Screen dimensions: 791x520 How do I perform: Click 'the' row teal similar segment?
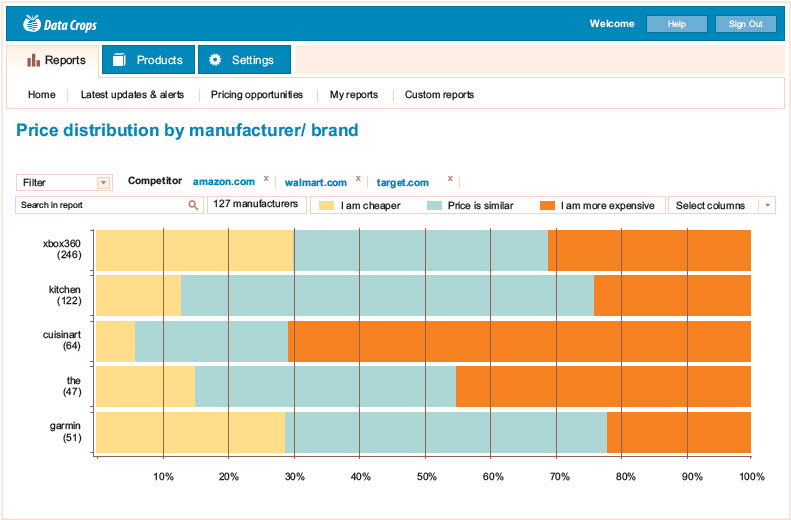[325, 386]
